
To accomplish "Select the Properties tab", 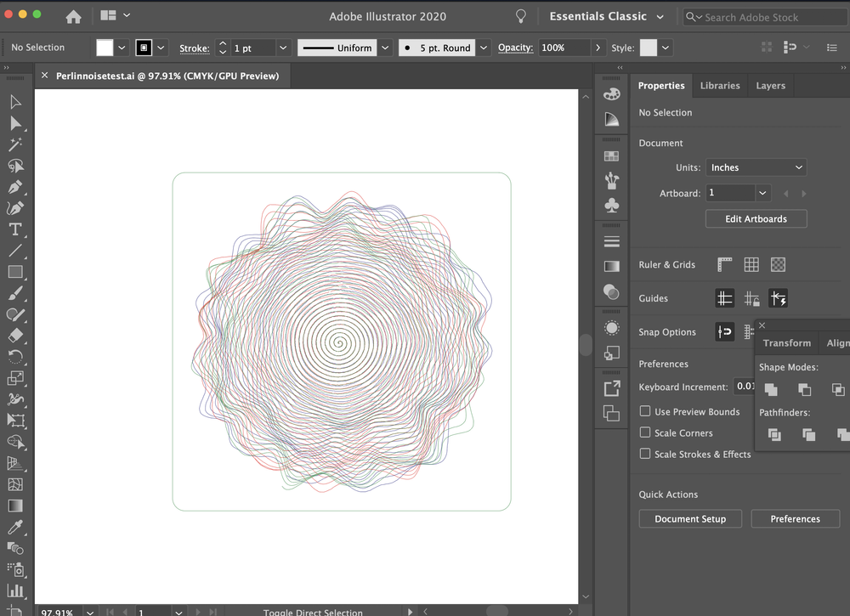I will 661,86.
